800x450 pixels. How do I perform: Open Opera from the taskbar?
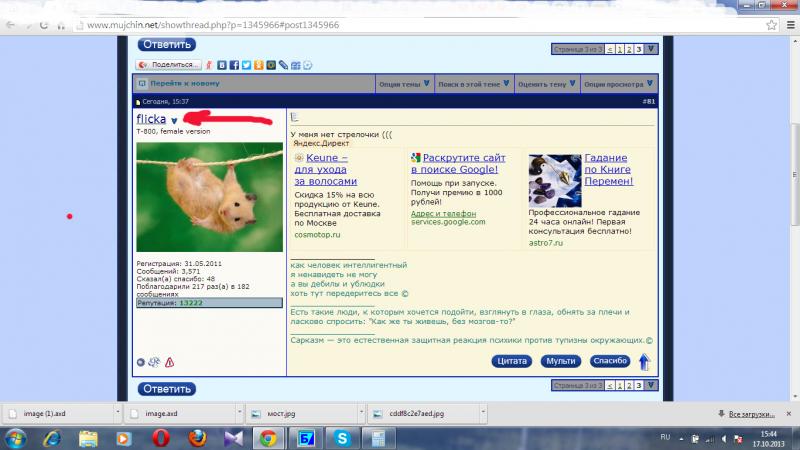tap(159, 437)
